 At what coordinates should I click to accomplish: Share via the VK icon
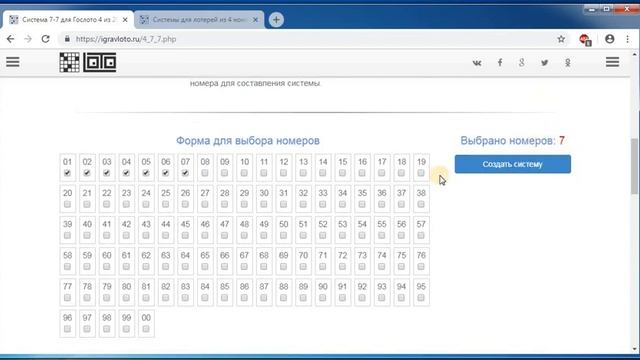click(x=477, y=63)
